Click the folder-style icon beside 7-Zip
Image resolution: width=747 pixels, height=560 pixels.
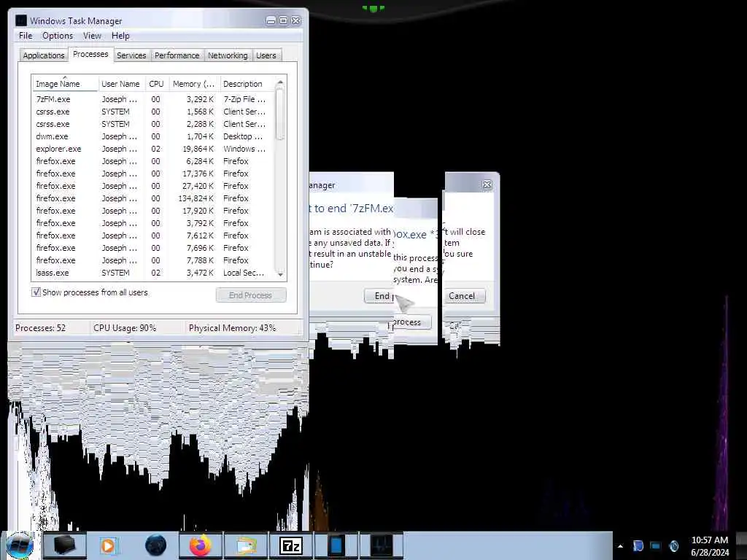246,545
